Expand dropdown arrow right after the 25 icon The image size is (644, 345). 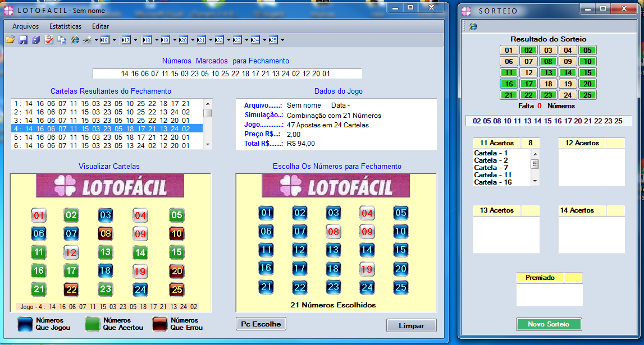tap(282, 40)
